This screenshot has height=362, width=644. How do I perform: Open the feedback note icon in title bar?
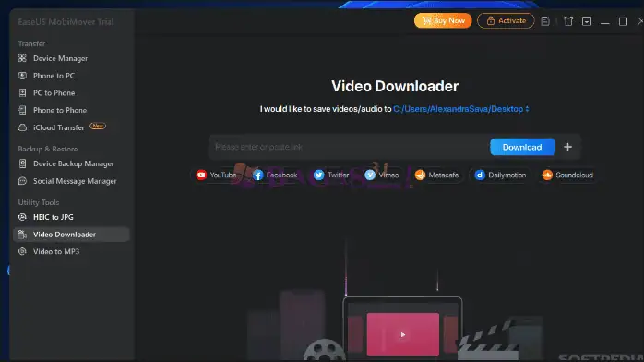545,21
